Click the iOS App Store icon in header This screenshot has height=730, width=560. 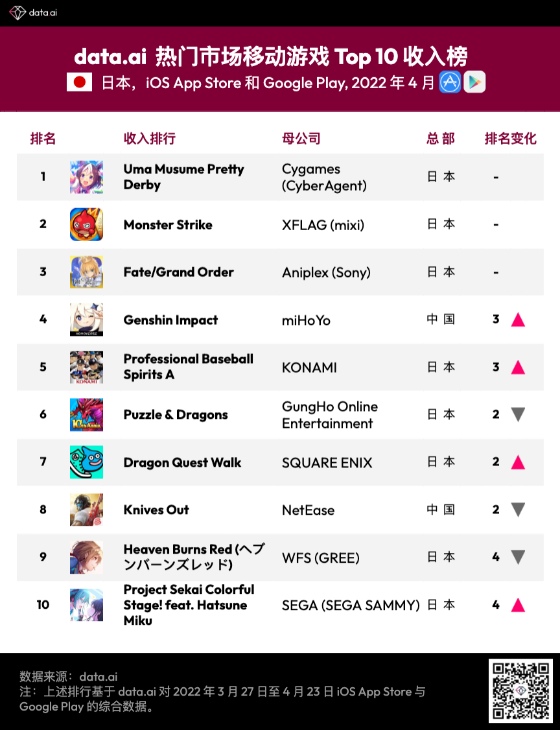coord(450,82)
